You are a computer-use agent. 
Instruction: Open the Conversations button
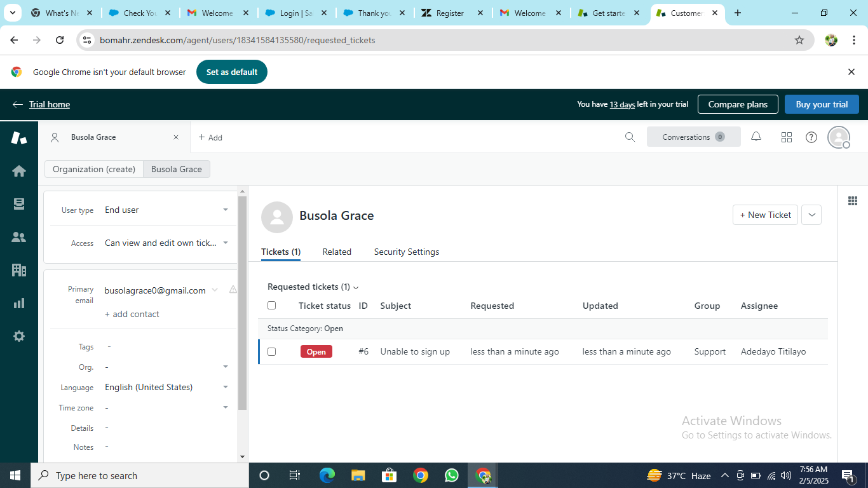coord(694,137)
